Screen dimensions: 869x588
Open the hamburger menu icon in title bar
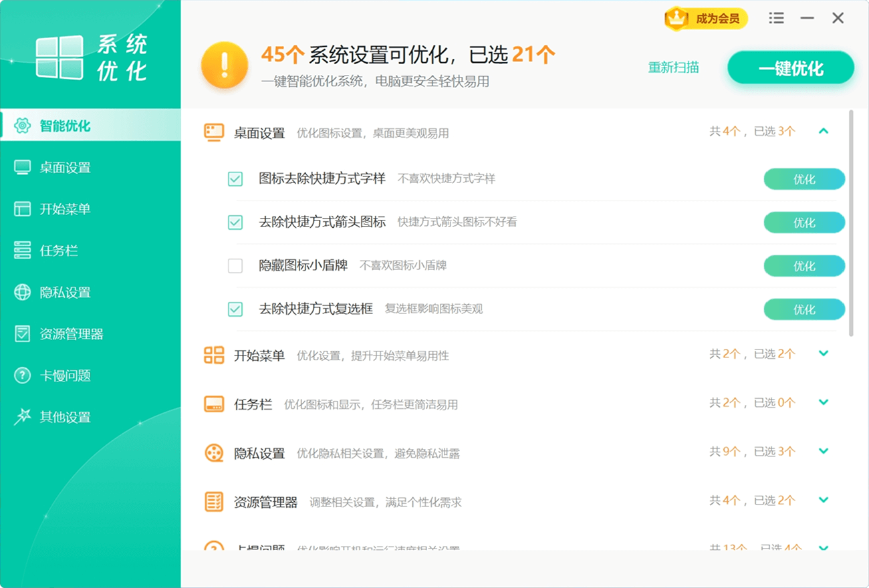(776, 18)
